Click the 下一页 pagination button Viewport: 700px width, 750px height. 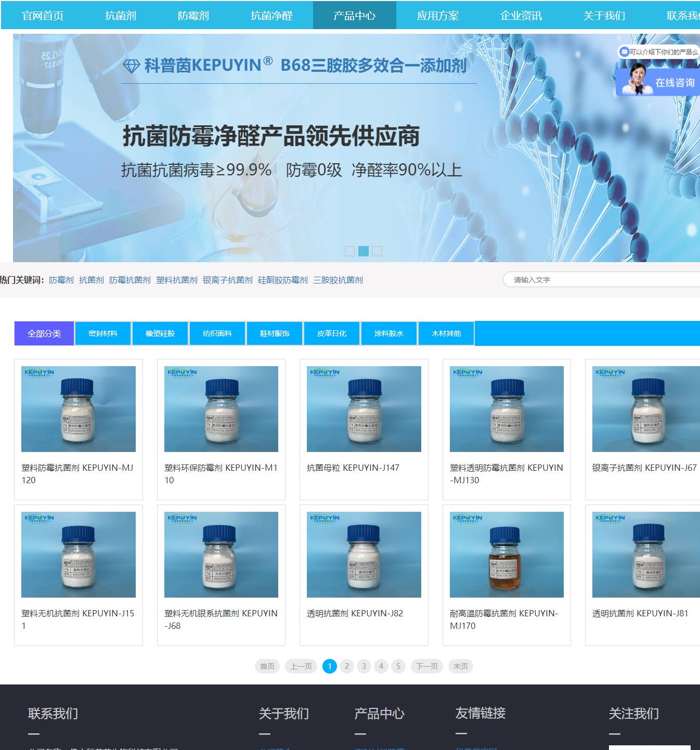tap(427, 666)
